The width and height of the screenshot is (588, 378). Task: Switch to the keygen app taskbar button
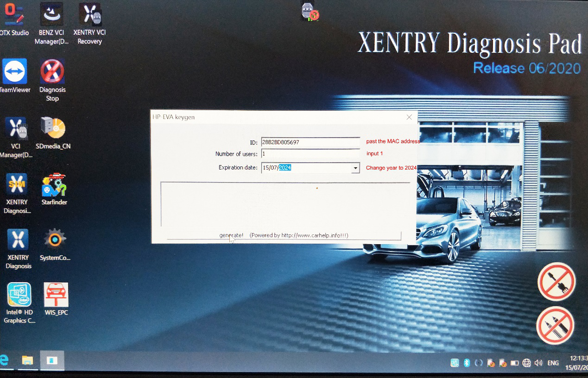(x=52, y=360)
